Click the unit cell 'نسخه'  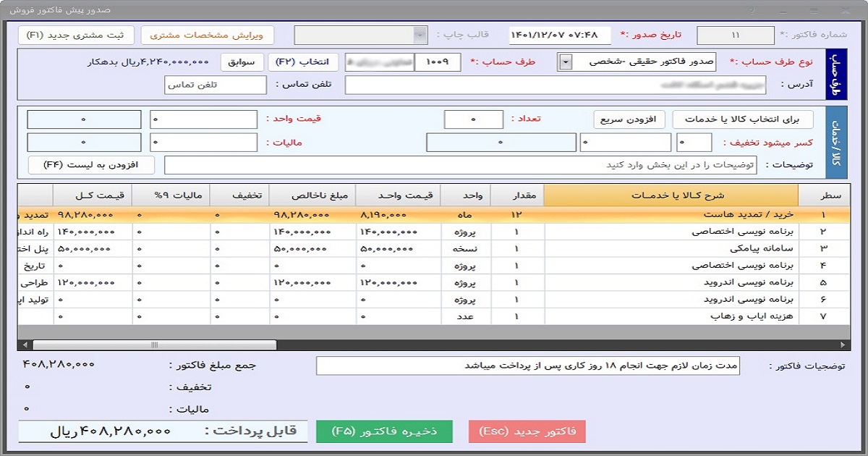click(466, 248)
